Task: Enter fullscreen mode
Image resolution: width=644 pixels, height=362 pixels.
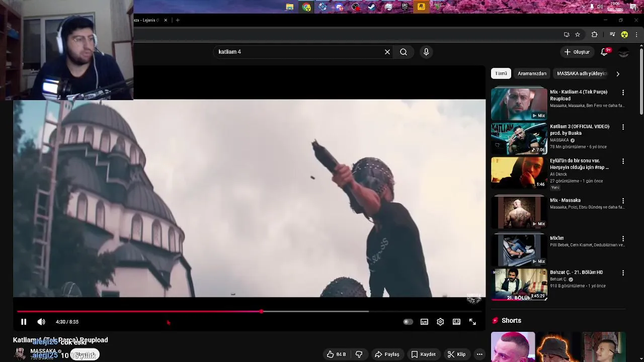Action: 472,322
